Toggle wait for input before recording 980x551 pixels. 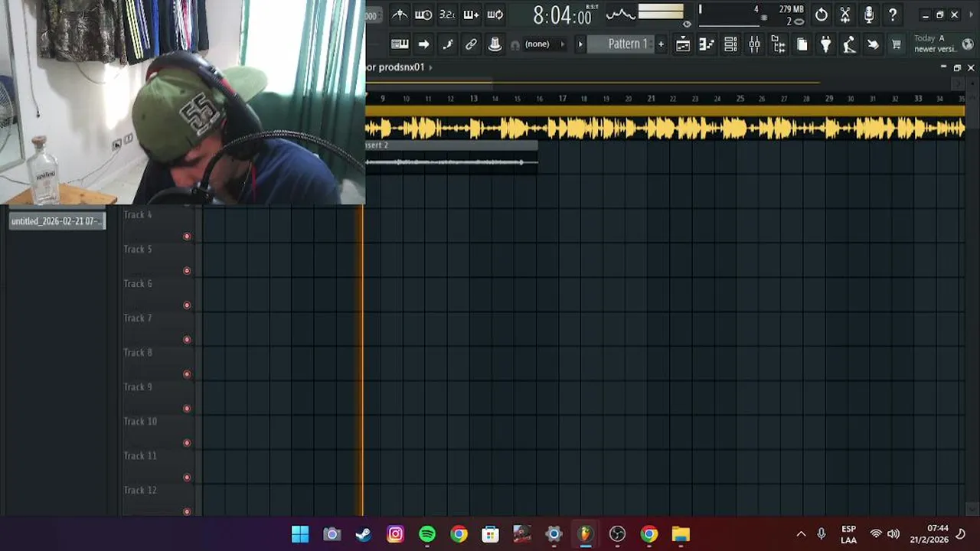tap(423, 15)
